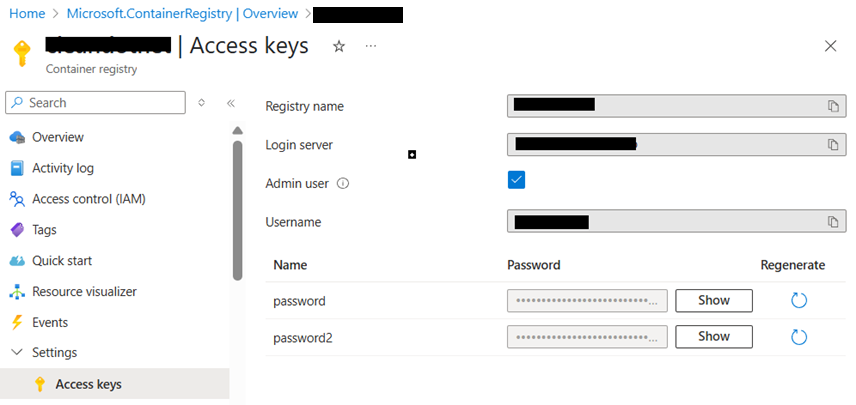Viewport: 856px width, 405px height.
Task: Collapse the sidebar with double chevron
Action: tap(231, 103)
